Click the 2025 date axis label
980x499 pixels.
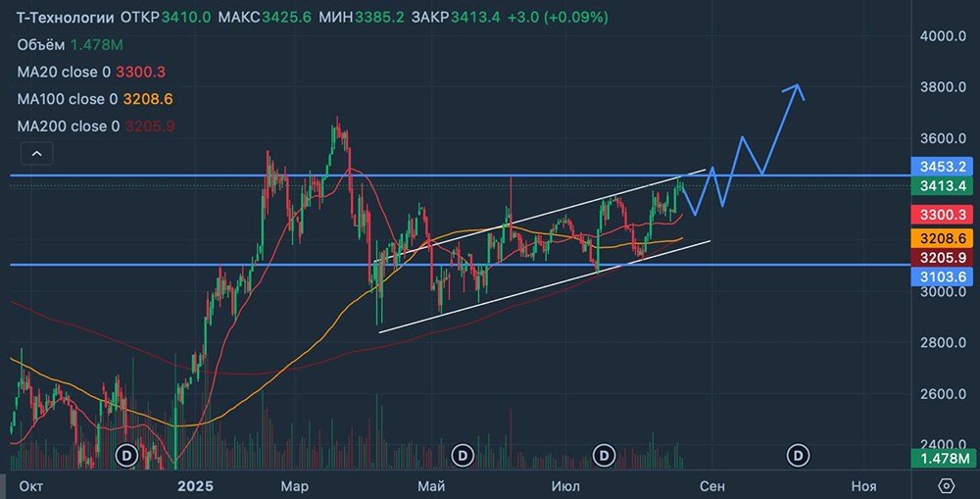coord(195,486)
